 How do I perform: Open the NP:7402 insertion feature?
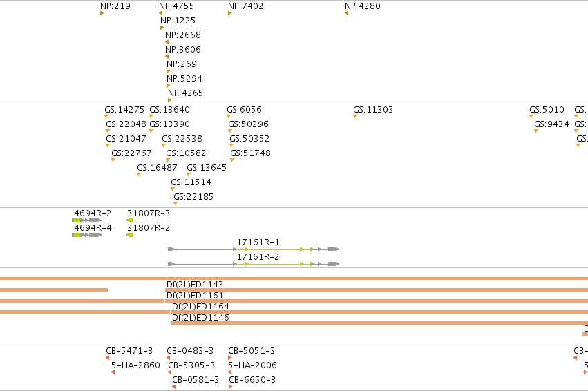(x=229, y=13)
